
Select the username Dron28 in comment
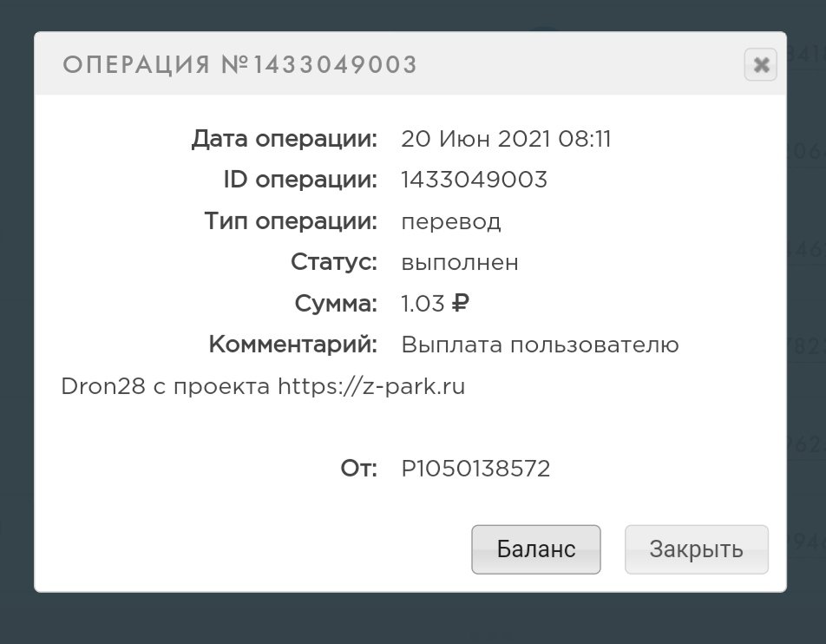pos(103,386)
